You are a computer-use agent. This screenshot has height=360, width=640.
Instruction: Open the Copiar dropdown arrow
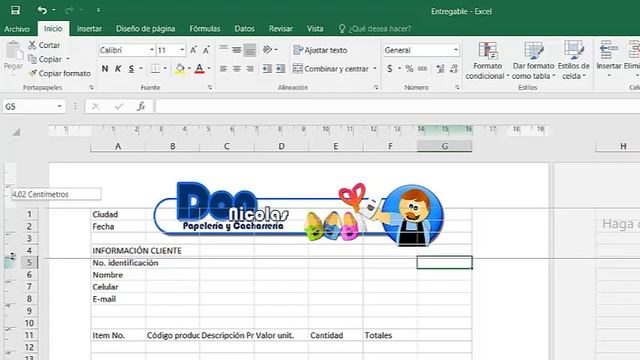68,59
